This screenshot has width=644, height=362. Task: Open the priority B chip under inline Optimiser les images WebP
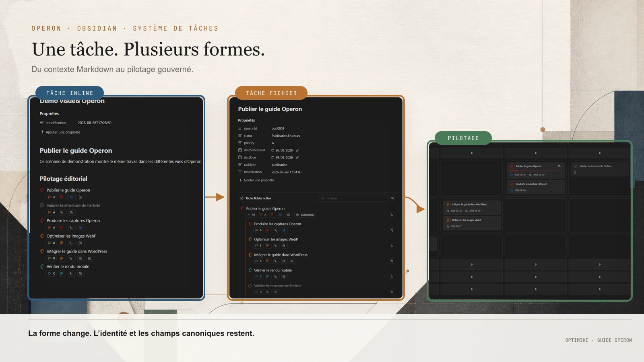pos(52,243)
